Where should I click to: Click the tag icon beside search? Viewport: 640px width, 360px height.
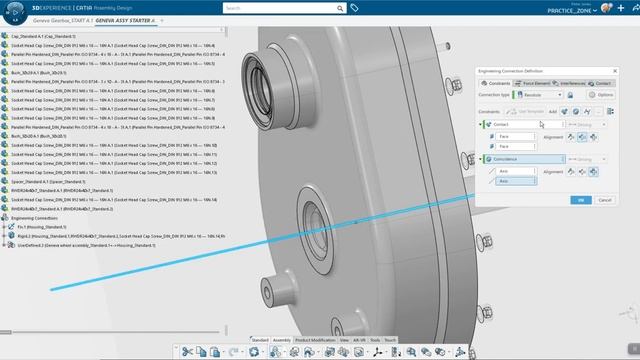click(x=354, y=8)
